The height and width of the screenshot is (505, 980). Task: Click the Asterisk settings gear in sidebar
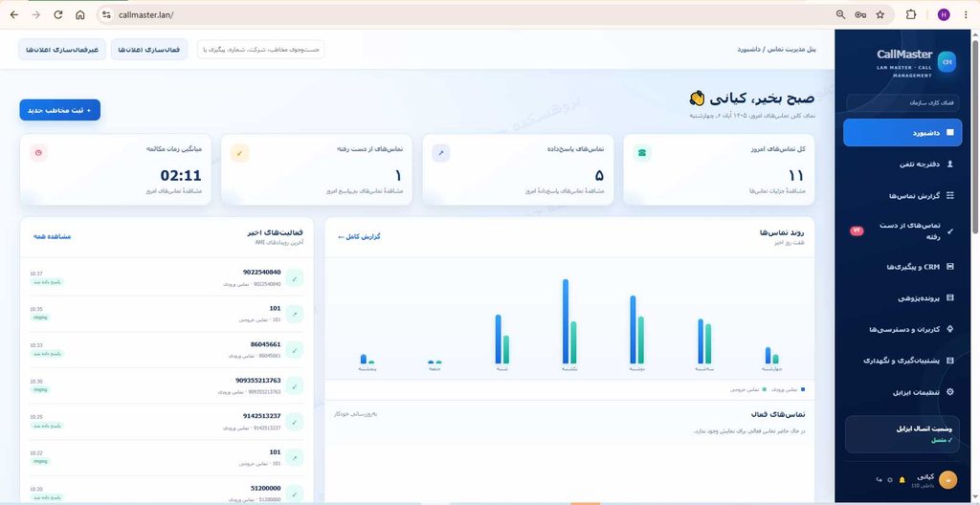click(x=950, y=392)
